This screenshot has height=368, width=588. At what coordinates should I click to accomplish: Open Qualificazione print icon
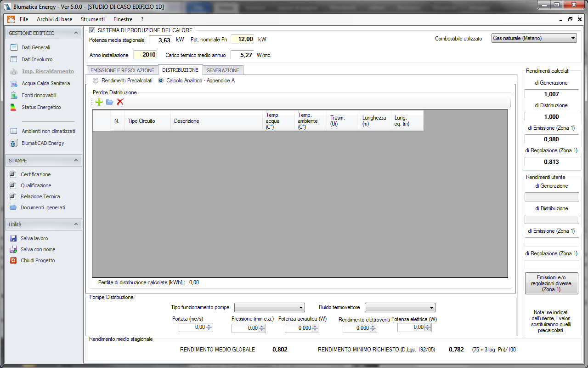[13, 185]
